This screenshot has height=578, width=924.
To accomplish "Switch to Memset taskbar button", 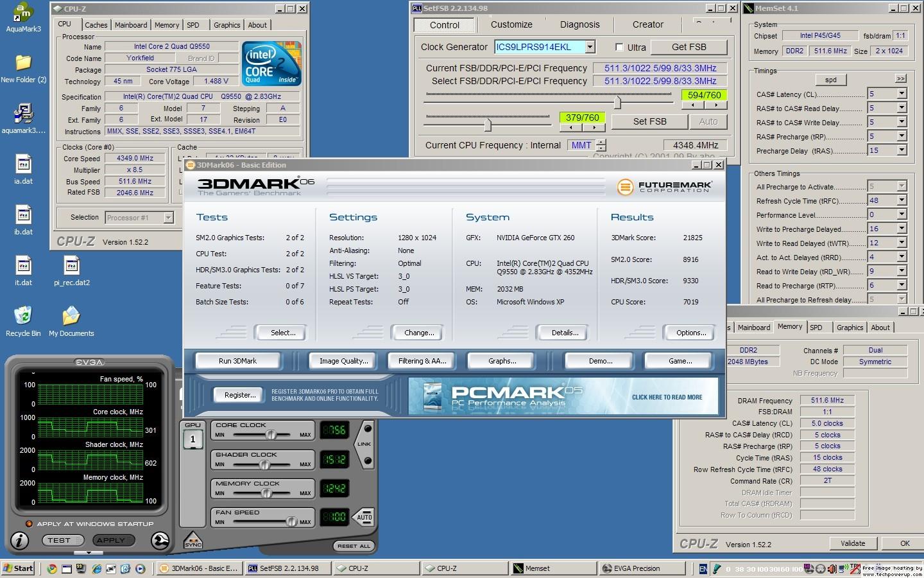I will [x=554, y=568].
